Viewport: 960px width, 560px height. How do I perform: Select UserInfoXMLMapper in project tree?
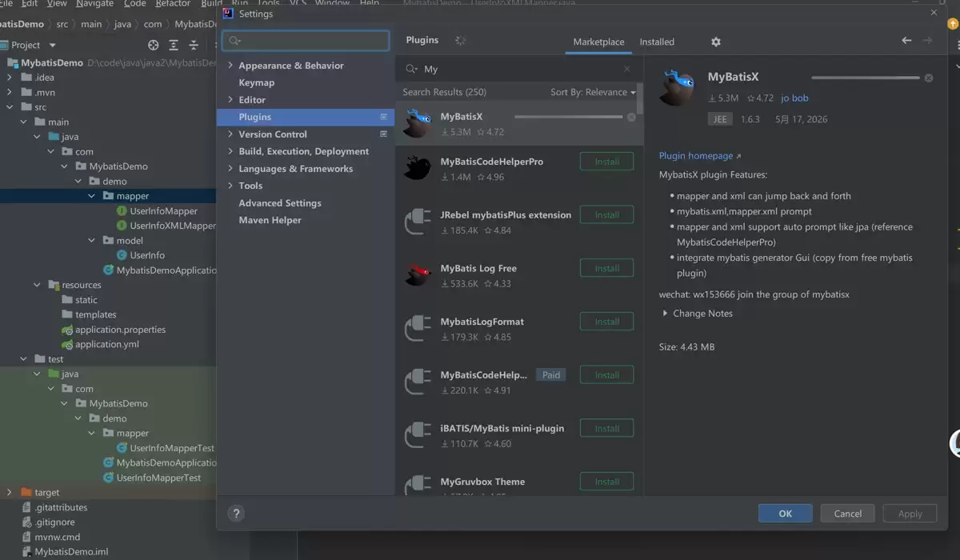(x=173, y=226)
